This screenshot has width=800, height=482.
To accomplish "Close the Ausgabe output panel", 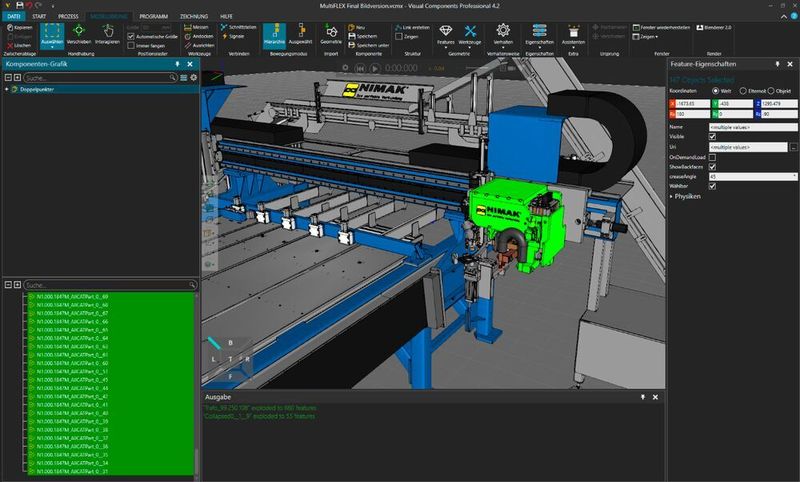I will point(655,397).
